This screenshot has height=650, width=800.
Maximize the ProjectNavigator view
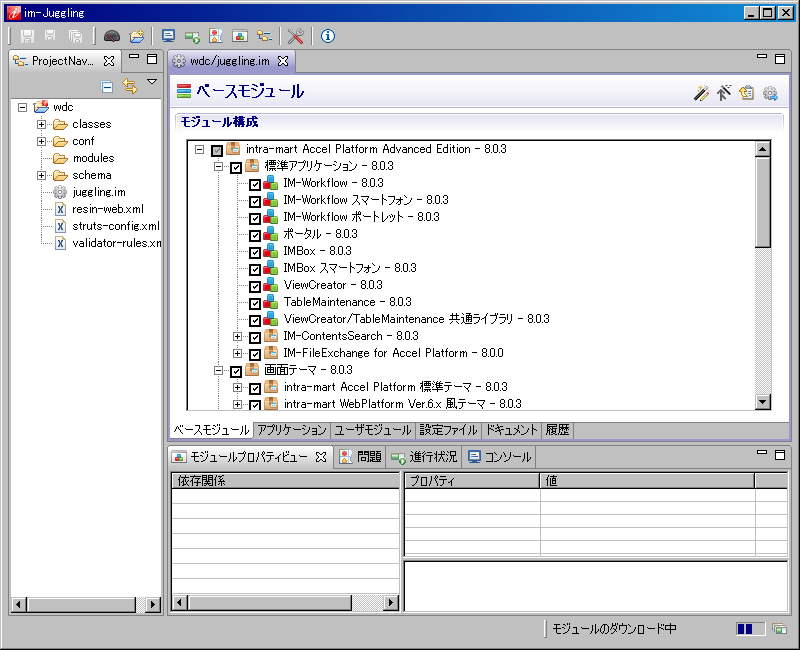click(x=152, y=59)
